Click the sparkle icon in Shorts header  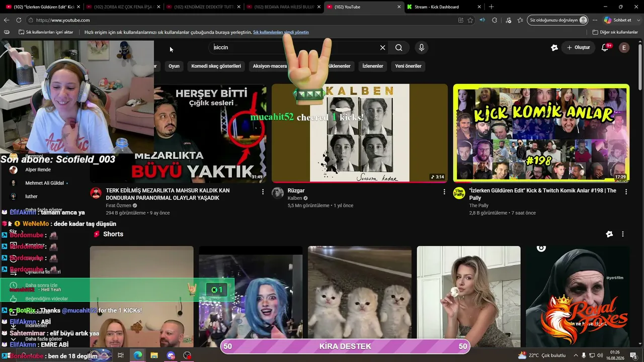click(x=609, y=234)
